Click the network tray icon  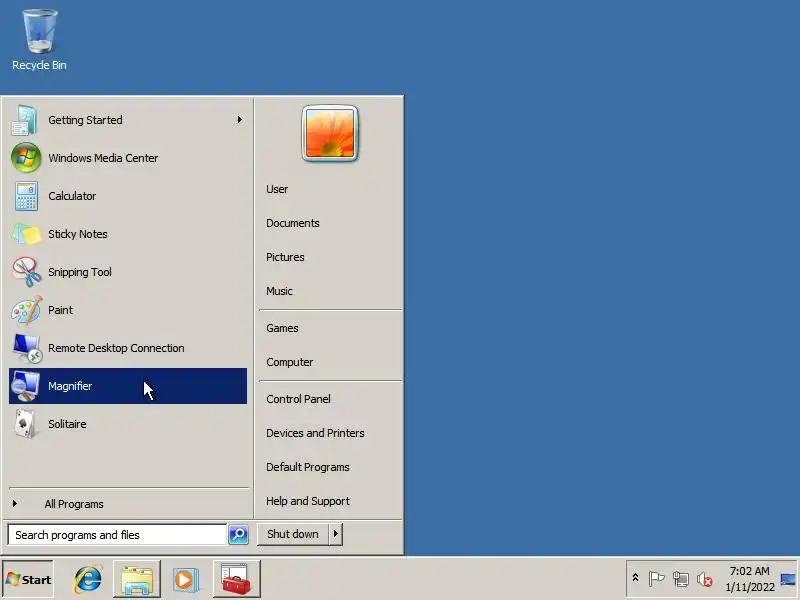[681, 579]
